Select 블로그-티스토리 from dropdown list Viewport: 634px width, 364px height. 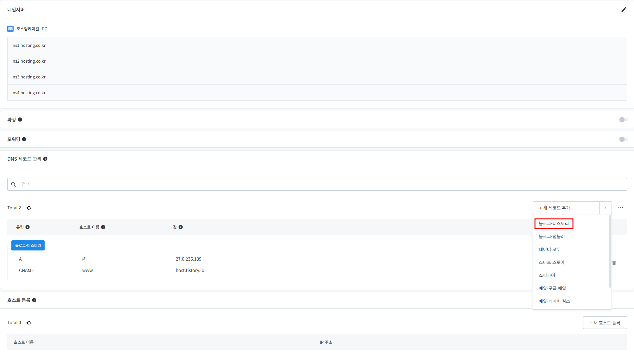tap(554, 224)
